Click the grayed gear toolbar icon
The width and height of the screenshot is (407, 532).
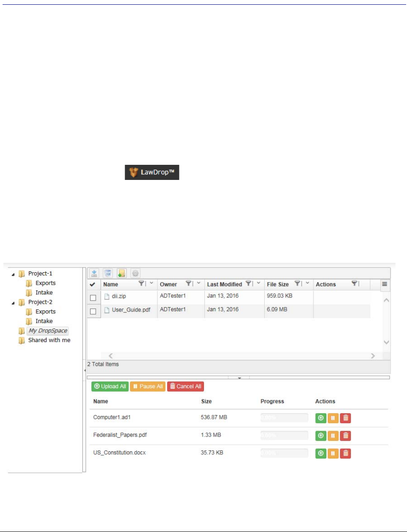(x=136, y=273)
